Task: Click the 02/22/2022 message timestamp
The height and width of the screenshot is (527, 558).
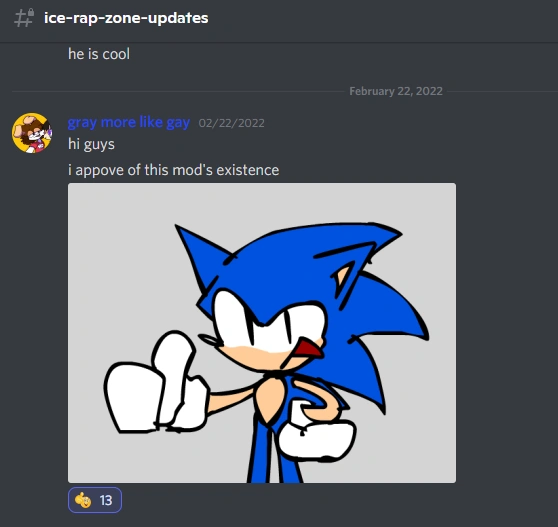Action: [232, 123]
